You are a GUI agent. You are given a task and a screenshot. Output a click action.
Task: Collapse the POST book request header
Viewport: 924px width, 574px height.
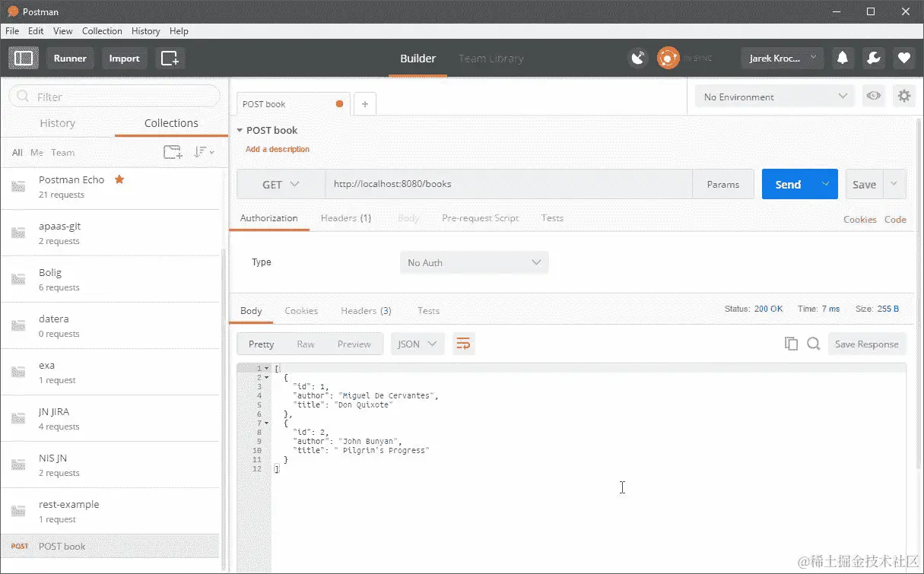(240, 130)
